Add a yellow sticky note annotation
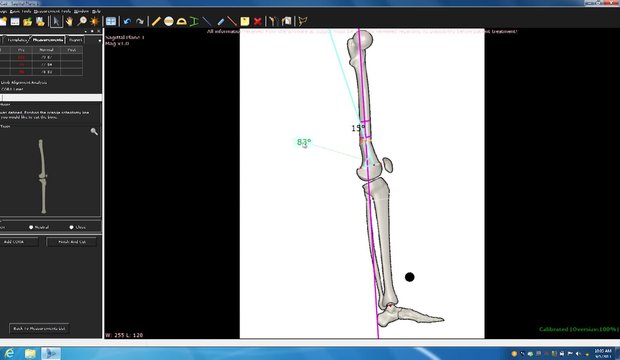This screenshot has height=360, width=620. 245,21
